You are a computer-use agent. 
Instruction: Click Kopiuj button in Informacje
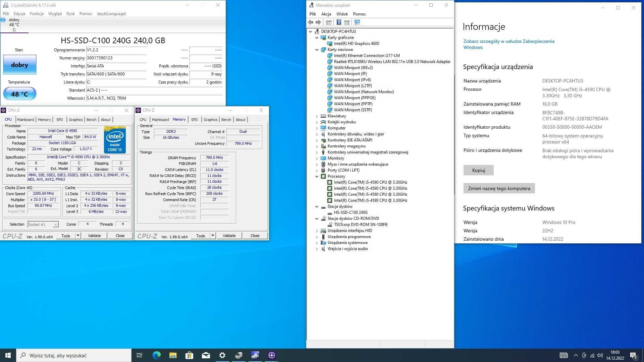point(478,170)
